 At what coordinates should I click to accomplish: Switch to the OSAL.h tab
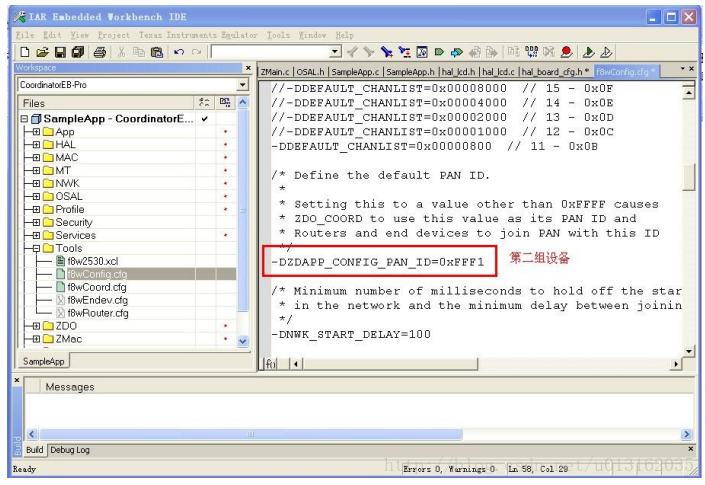310,72
